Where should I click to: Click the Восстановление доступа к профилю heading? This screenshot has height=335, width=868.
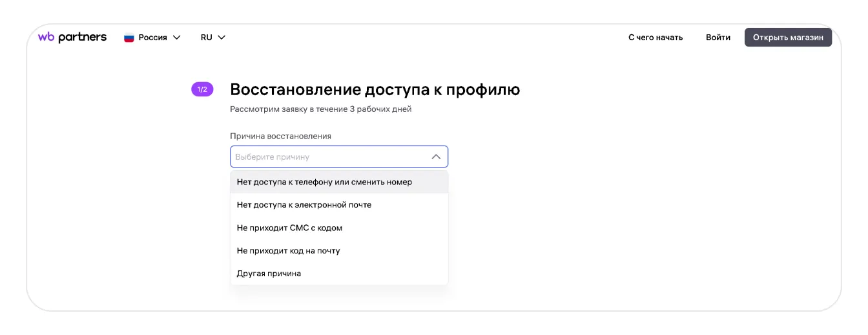pos(375,89)
